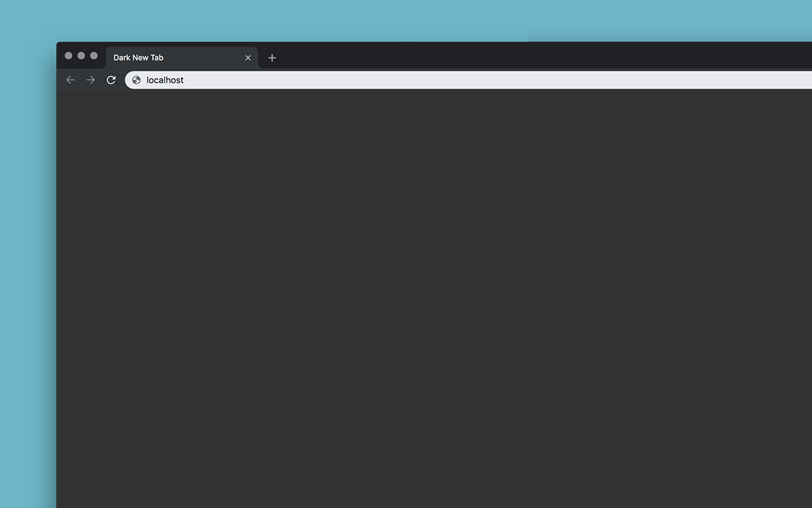Go back with the back arrow
This screenshot has height=508, width=812.
(x=70, y=80)
